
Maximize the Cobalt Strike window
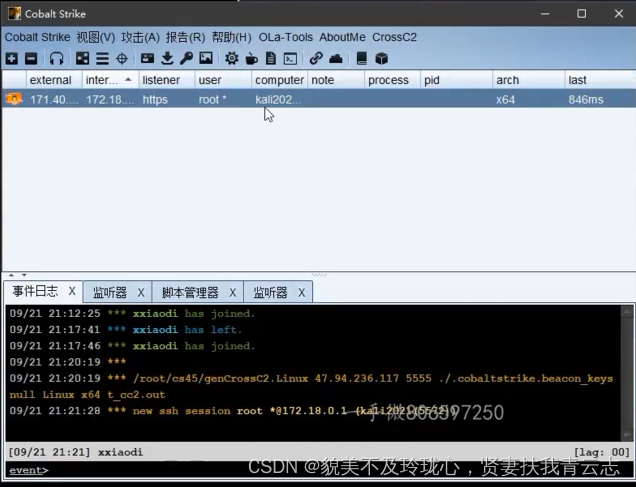(581, 14)
